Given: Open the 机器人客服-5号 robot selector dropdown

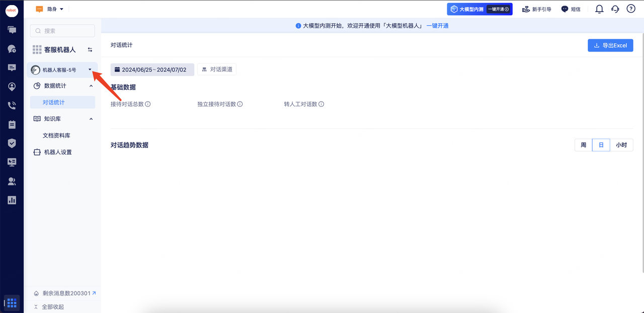Looking at the screenshot, I should tap(62, 70).
